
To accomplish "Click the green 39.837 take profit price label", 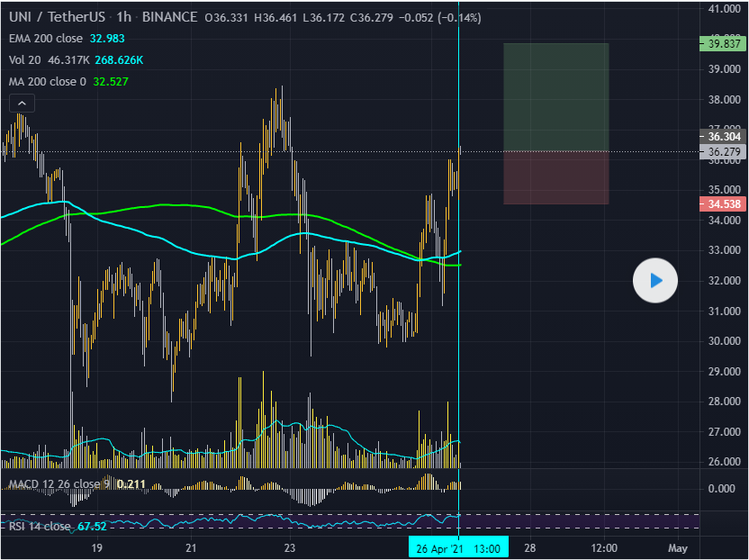I will 724,43.
